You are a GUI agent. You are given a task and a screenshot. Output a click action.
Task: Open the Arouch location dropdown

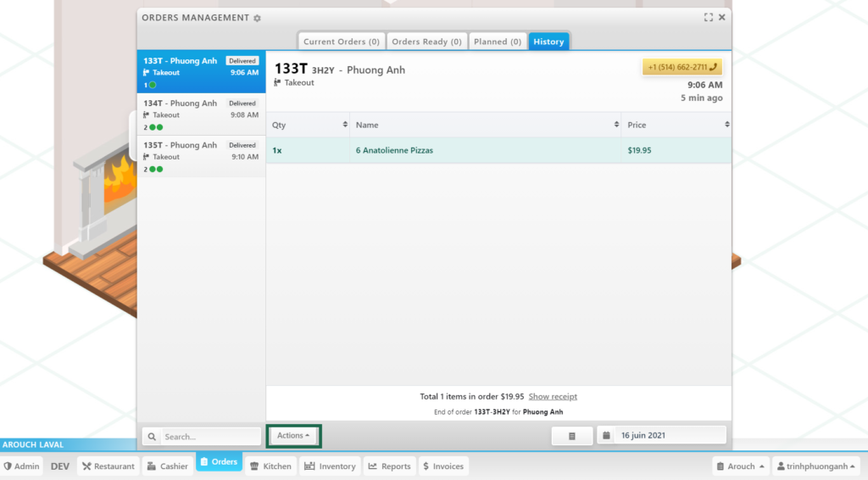(741, 466)
